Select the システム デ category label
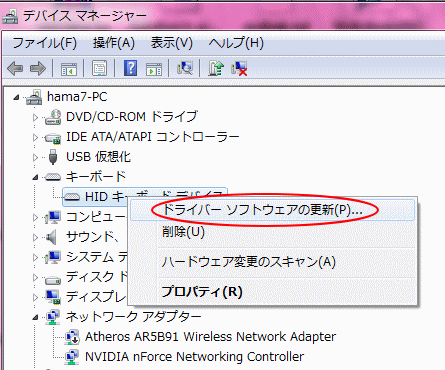This screenshot has height=370, width=445. 96,257
